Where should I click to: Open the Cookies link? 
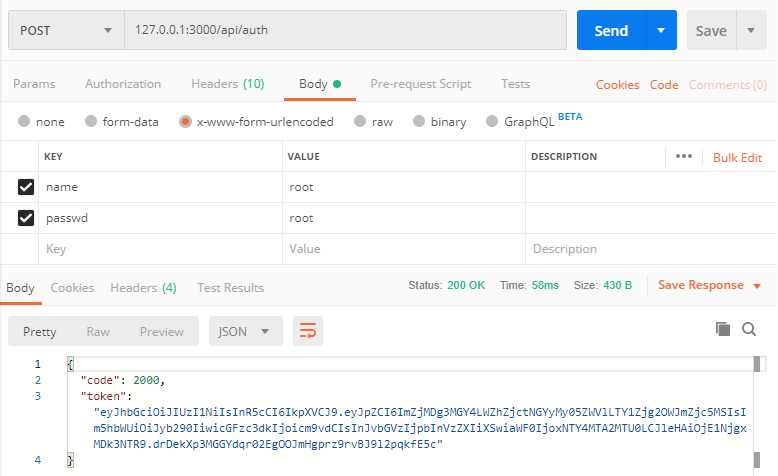[x=618, y=85]
